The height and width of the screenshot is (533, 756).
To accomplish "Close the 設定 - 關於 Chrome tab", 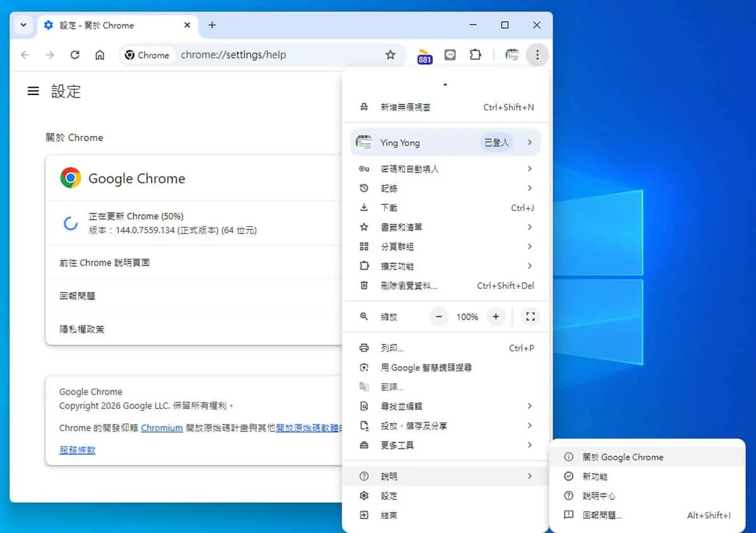I will (187, 25).
